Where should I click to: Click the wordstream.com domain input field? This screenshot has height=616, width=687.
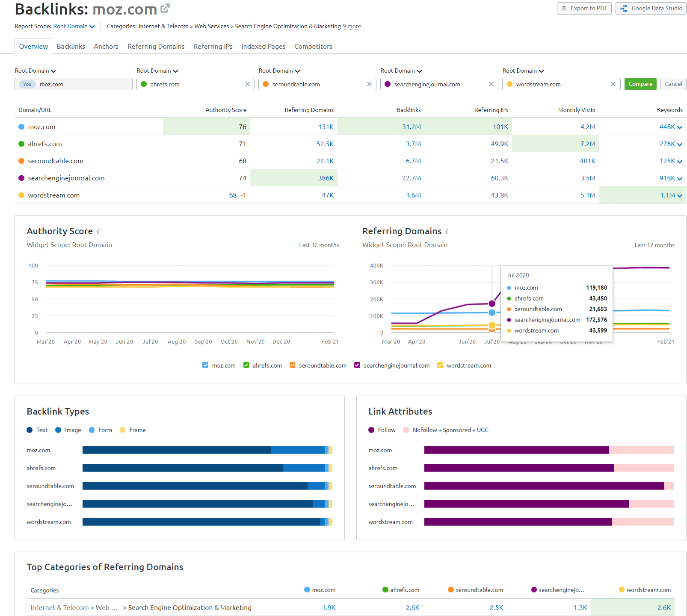(x=561, y=84)
